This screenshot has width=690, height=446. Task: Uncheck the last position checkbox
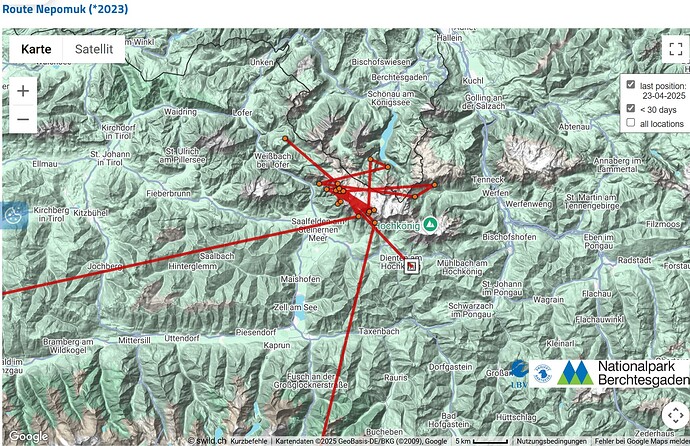tap(631, 84)
